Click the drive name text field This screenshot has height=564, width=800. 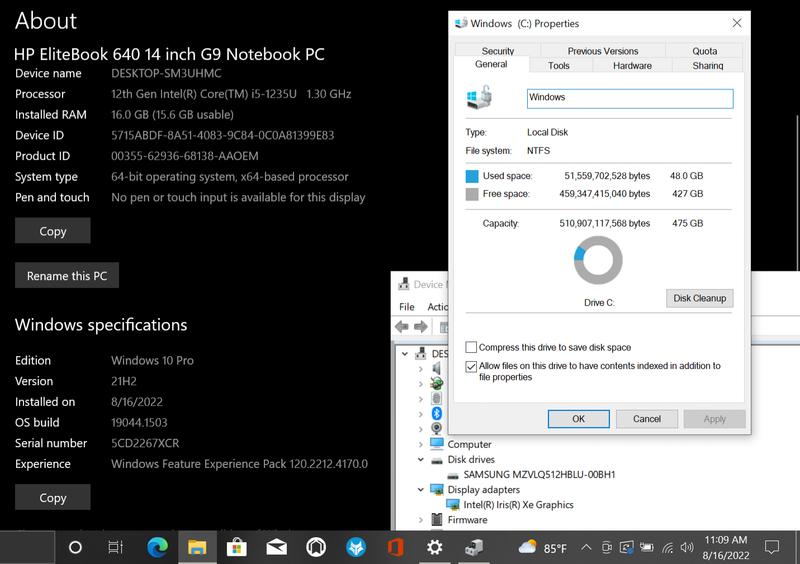[x=629, y=98]
